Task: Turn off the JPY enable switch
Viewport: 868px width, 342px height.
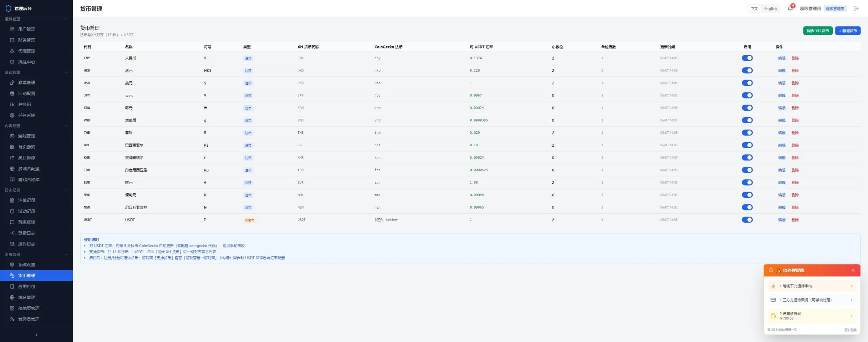Action: click(747, 95)
